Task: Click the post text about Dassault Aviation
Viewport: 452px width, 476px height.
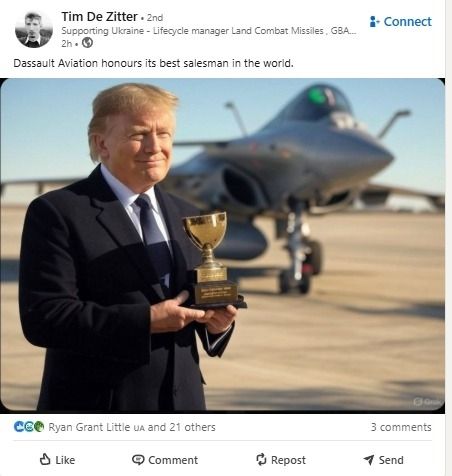Action: 153,63
